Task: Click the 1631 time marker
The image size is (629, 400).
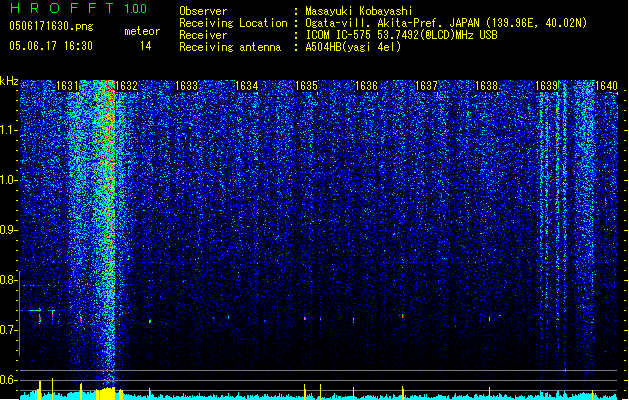Action: (67, 86)
